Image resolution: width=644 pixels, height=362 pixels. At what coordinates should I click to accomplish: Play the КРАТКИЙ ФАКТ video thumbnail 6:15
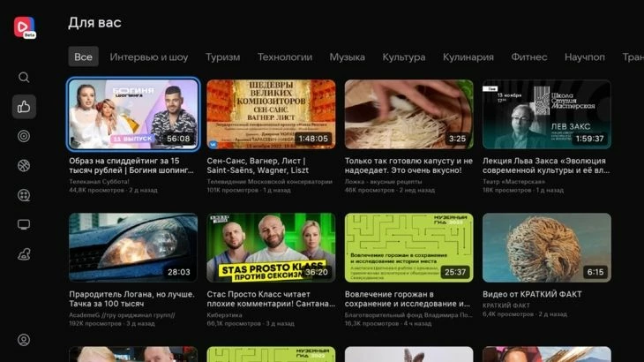click(547, 247)
